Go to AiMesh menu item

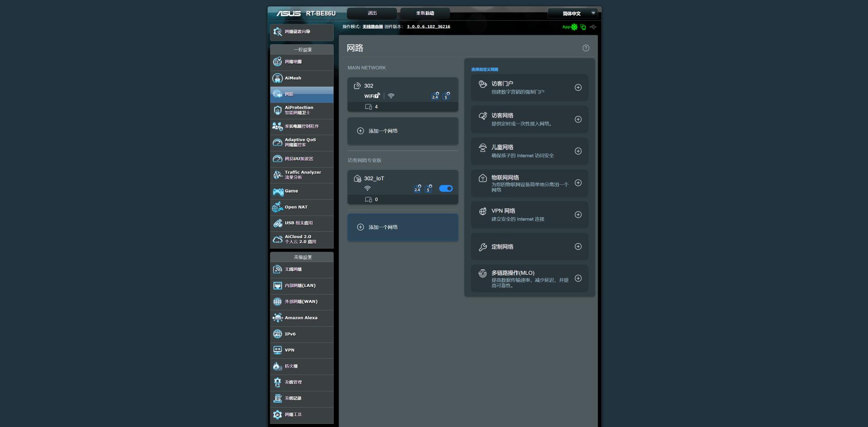point(302,78)
